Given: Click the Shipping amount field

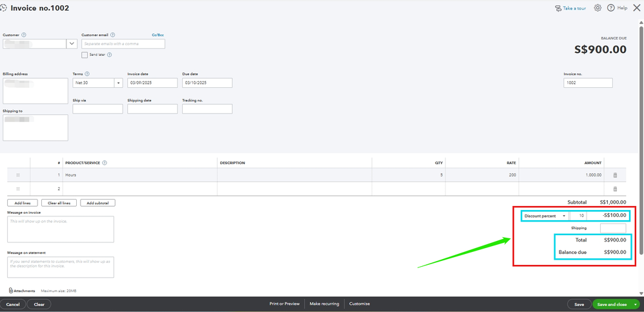Looking at the screenshot, I should point(613,228).
